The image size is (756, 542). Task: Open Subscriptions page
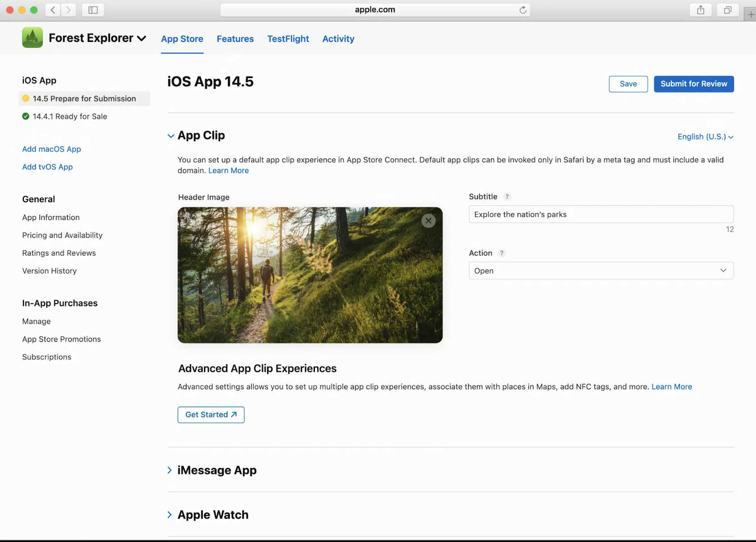pyautogui.click(x=46, y=357)
